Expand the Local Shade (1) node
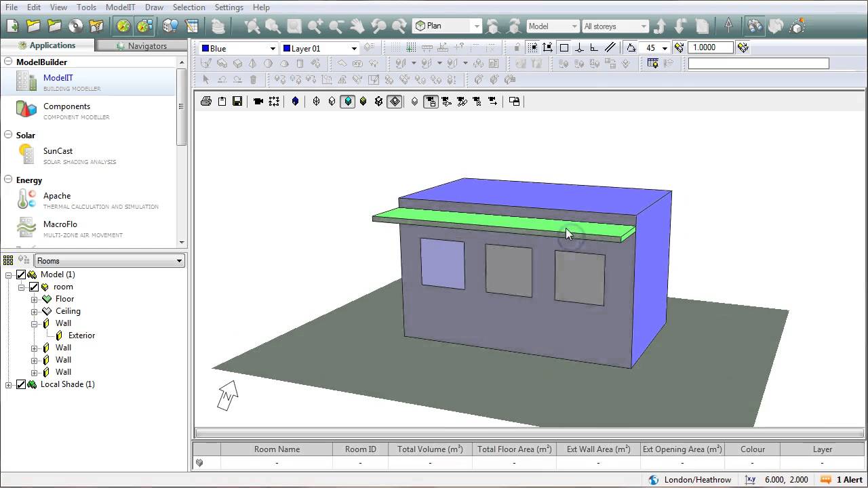This screenshot has width=868, height=488. click(8, 384)
